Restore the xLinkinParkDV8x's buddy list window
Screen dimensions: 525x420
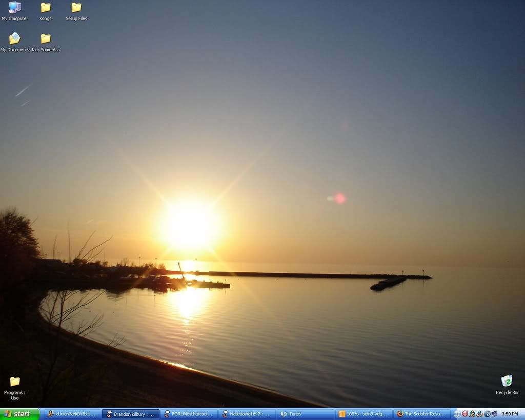[72, 414]
